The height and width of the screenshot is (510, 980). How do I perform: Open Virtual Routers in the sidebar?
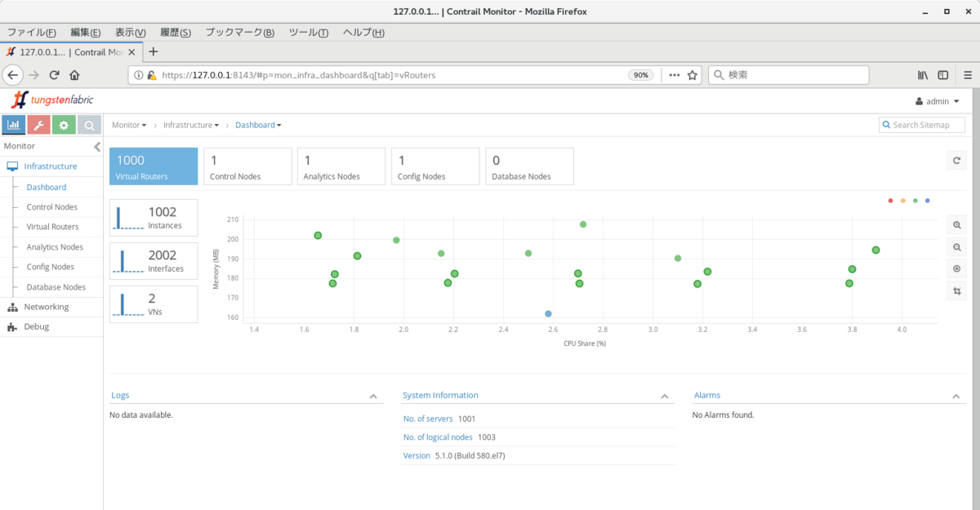pyautogui.click(x=52, y=227)
